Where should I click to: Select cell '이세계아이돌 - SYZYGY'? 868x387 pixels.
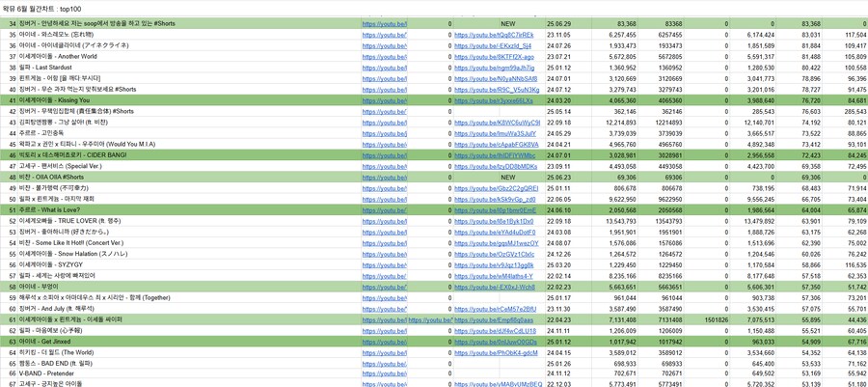pos(189,264)
